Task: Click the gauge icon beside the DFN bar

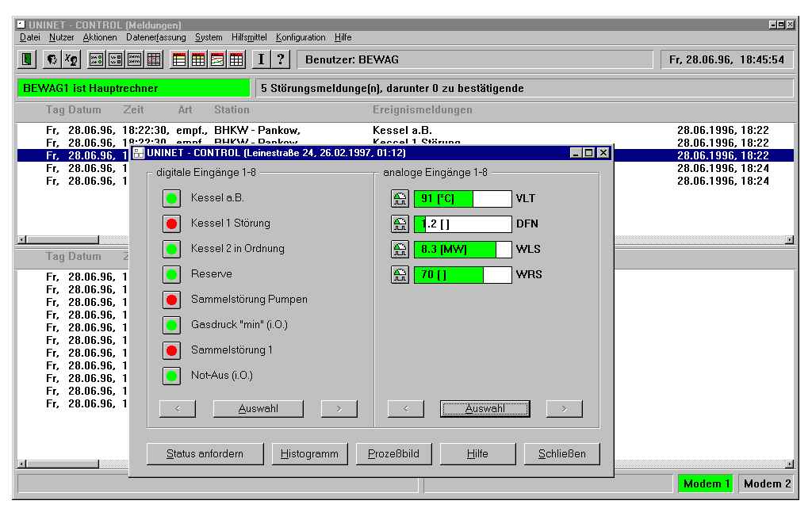Action: pyautogui.click(x=400, y=224)
